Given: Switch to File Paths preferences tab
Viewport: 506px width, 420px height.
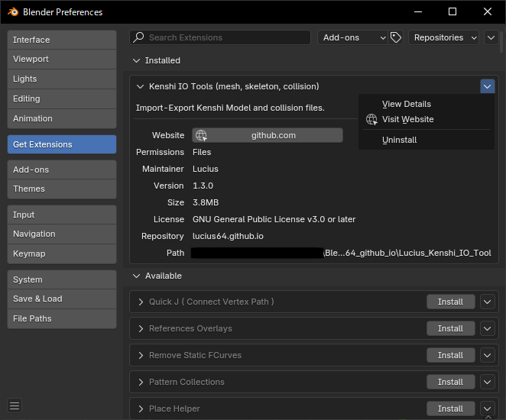Looking at the screenshot, I should [x=62, y=318].
